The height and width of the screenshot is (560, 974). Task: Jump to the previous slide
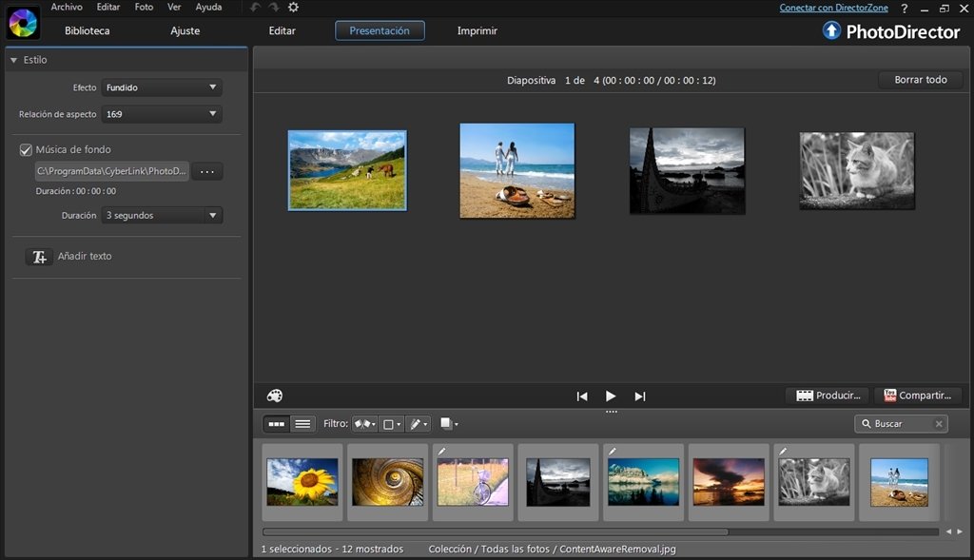click(x=582, y=396)
